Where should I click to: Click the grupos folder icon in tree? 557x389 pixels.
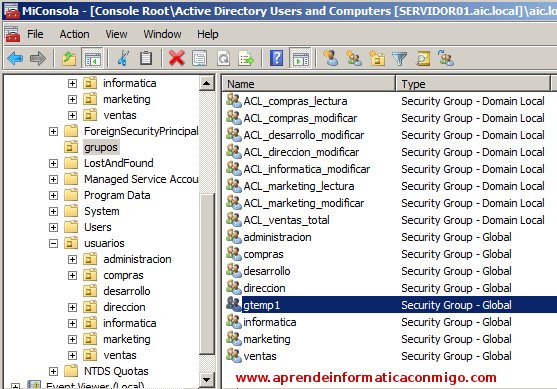pos(71,147)
